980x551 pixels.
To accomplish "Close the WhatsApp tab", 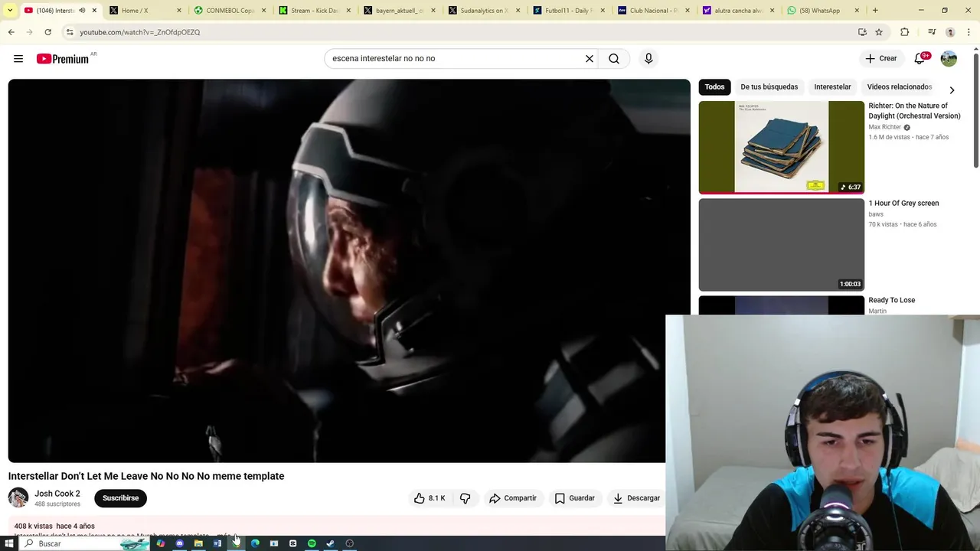I will (x=857, y=11).
